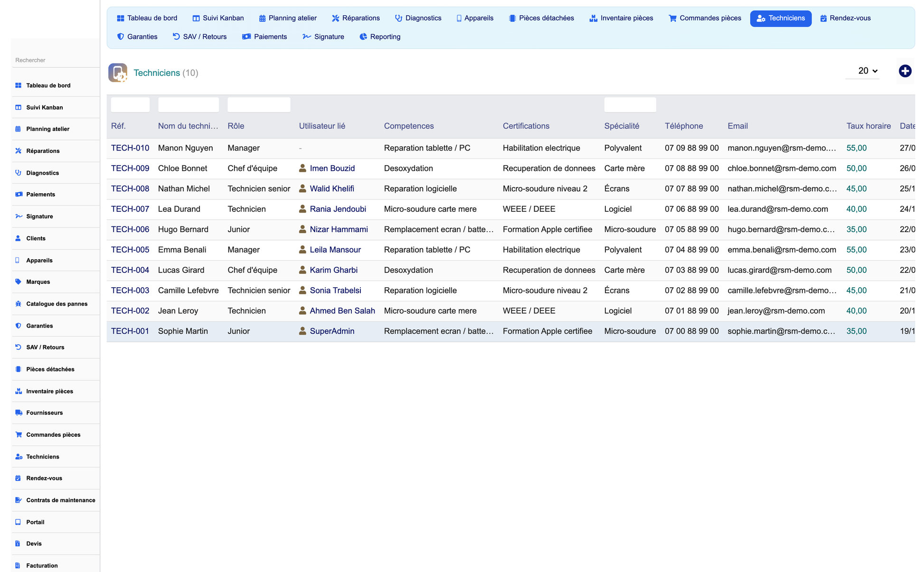Click the Appareils phone icon in sidebar
This screenshot has width=924, height=572.
18,260
